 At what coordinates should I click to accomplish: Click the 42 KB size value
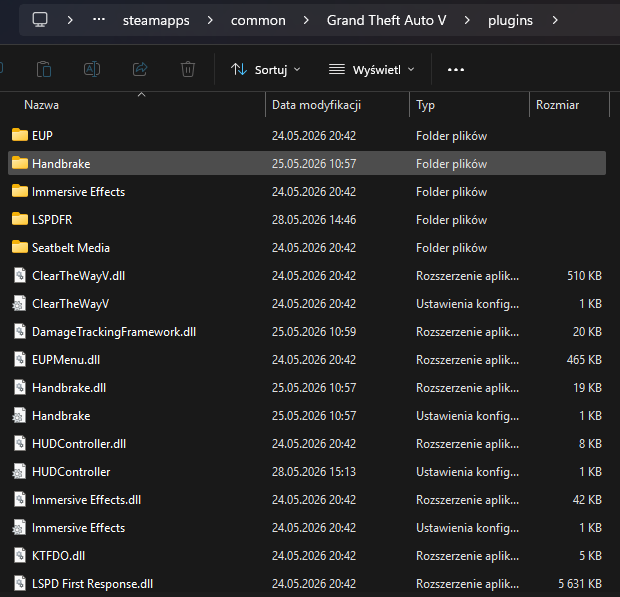587,500
